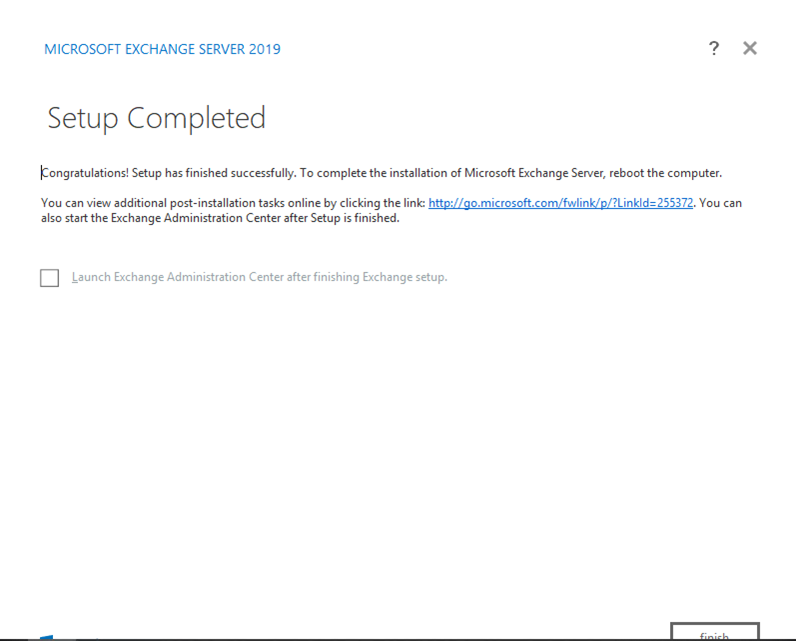This screenshot has width=796, height=641.
Task: Close the Exchange Server setup window
Action: (x=750, y=48)
